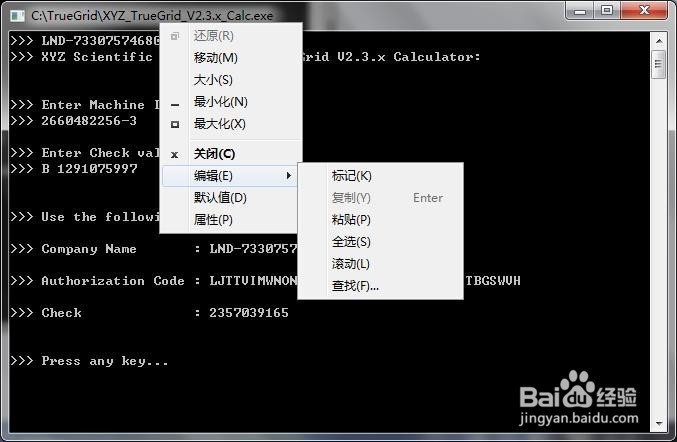Select 标记(K) mark in edit submenu
The image size is (677, 442).
(x=380, y=176)
